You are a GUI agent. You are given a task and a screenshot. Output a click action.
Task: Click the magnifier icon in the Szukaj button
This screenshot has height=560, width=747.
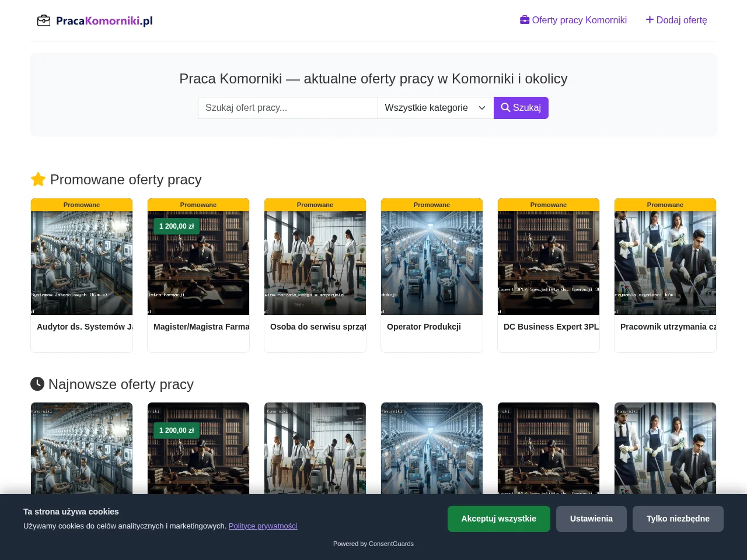coord(506,107)
